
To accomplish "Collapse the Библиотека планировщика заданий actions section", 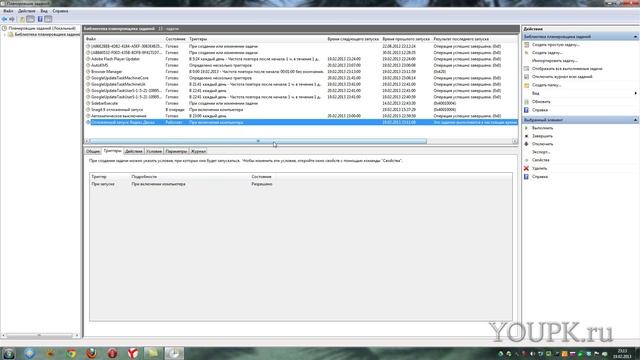I will tap(636, 37).
